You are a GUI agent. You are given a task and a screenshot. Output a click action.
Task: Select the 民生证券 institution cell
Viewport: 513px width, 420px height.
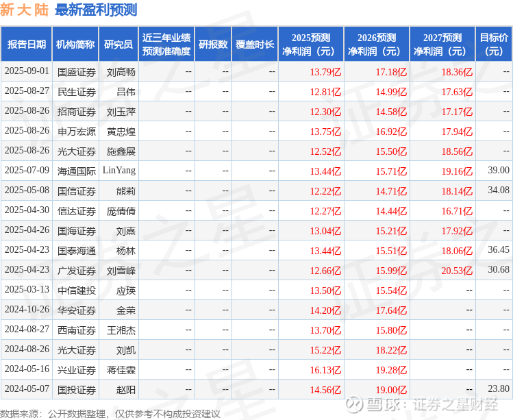(x=75, y=91)
